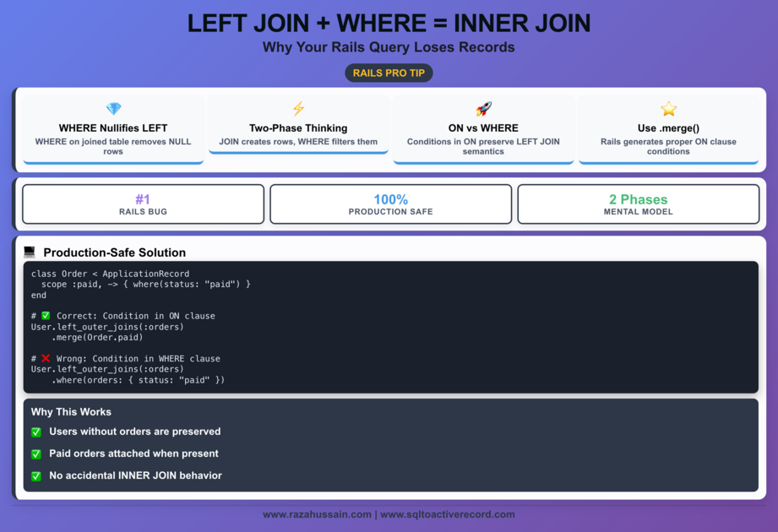778x532 pixels.
Task: Click the 'scope :paid' code line
Action: pyautogui.click(x=146, y=284)
